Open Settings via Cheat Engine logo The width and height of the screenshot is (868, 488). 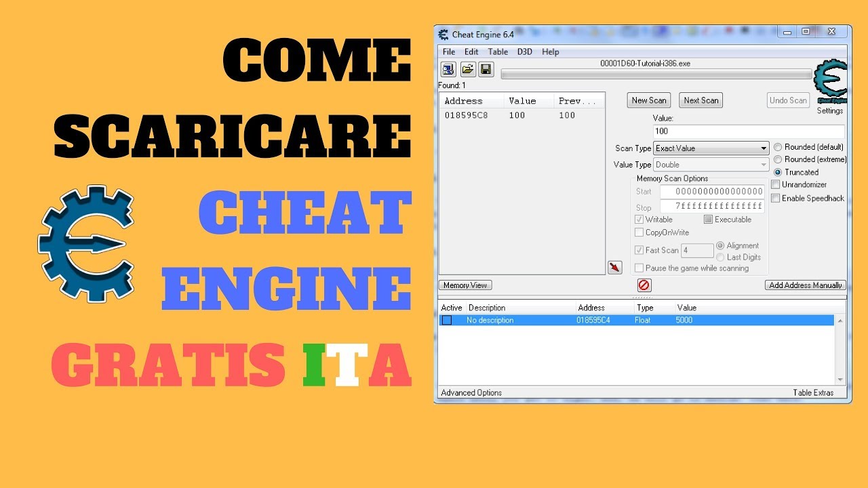(x=830, y=81)
